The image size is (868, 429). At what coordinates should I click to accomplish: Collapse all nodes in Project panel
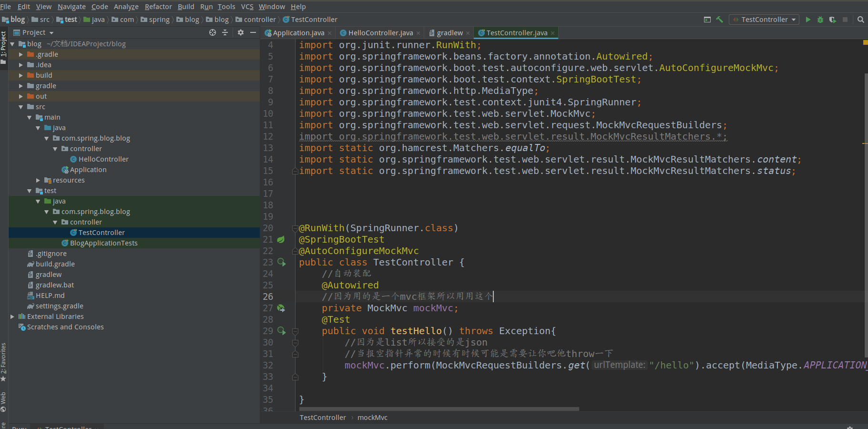point(225,32)
